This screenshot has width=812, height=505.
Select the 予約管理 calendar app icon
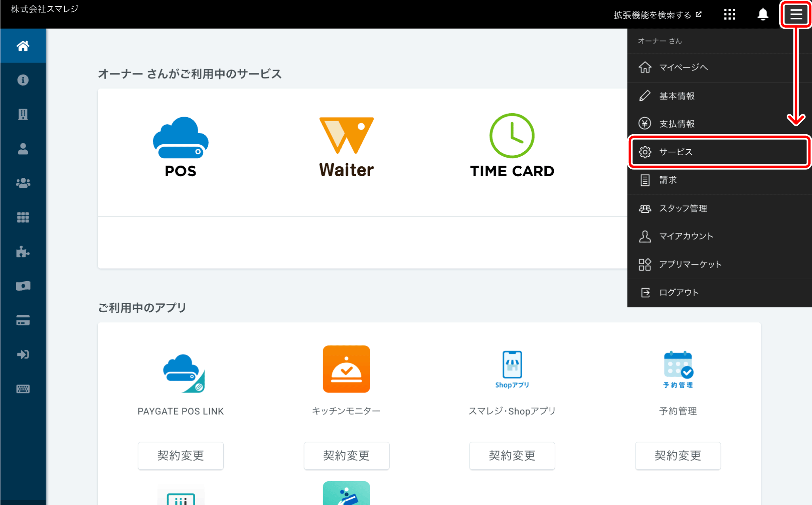pyautogui.click(x=677, y=369)
